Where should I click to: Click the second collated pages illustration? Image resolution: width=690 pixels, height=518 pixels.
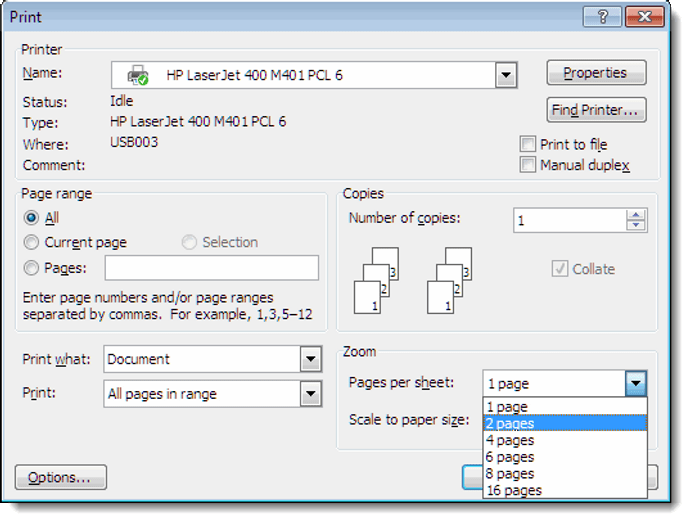[x=449, y=280]
